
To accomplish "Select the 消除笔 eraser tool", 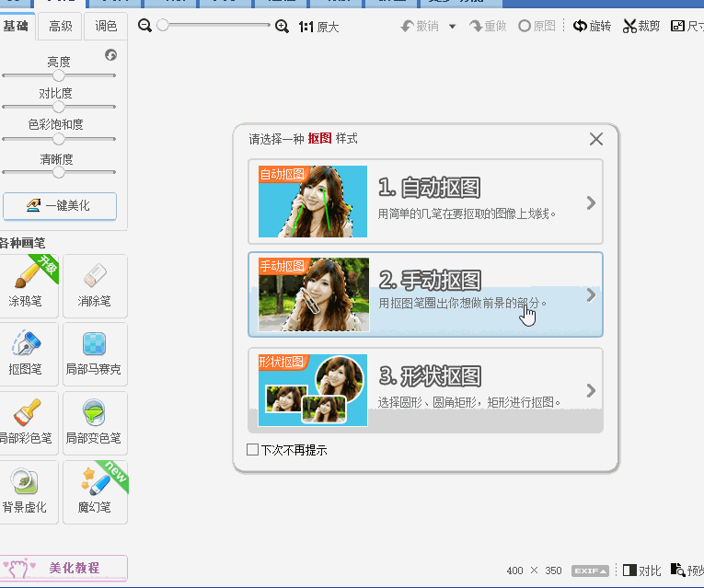I will tap(95, 285).
